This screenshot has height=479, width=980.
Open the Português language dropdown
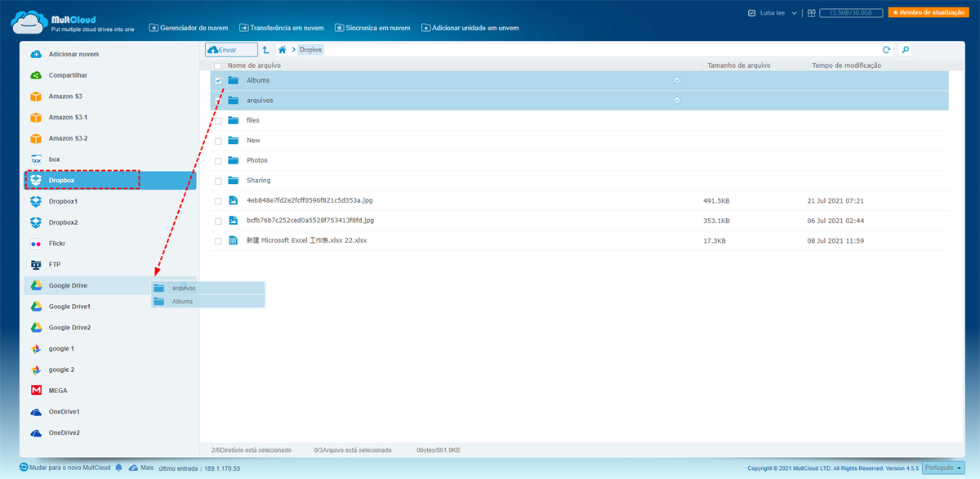pos(944,468)
